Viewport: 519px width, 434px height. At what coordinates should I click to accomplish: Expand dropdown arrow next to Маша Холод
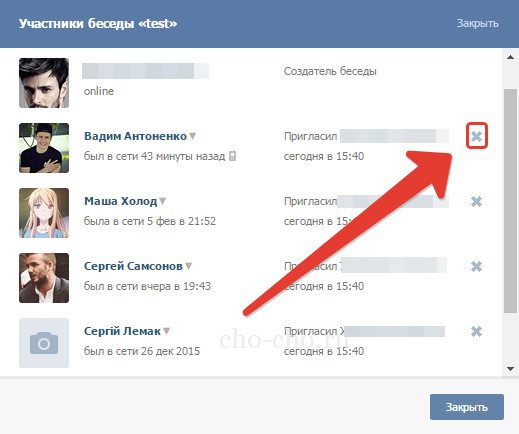162,201
